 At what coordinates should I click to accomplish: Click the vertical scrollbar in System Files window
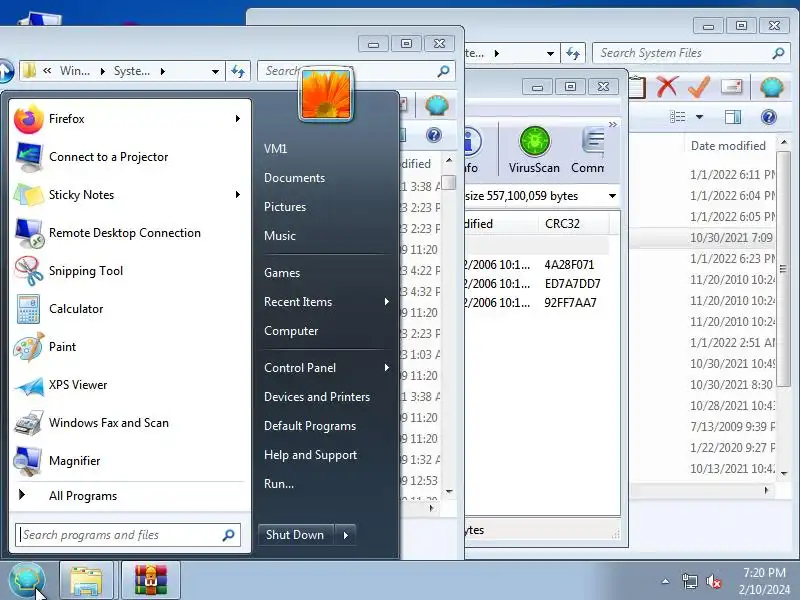click(784, 270)
